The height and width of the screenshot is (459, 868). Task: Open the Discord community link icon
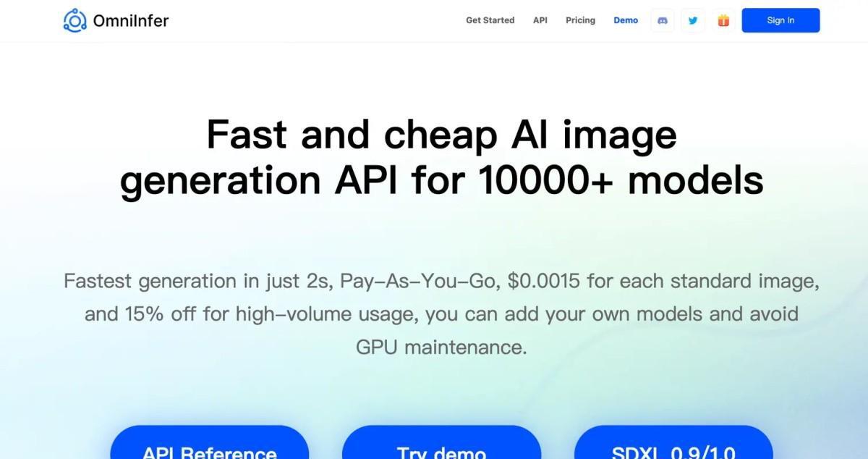point(662,20)
